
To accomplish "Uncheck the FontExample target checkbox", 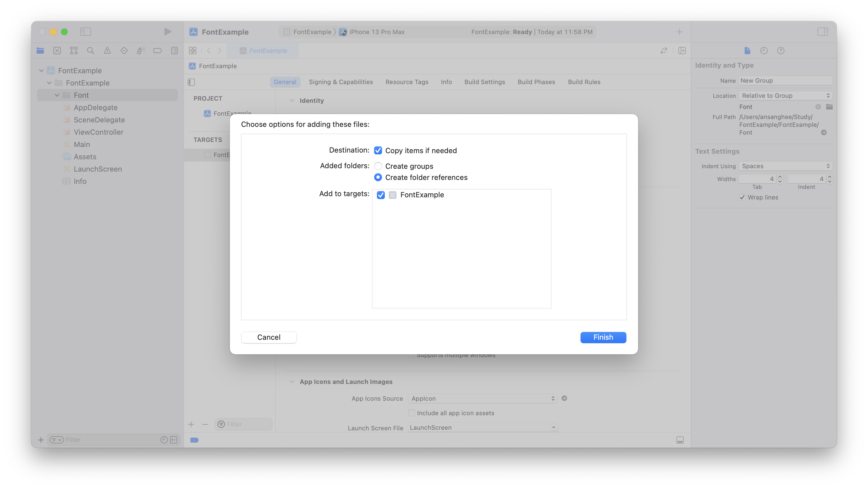I will coord(380,195).
